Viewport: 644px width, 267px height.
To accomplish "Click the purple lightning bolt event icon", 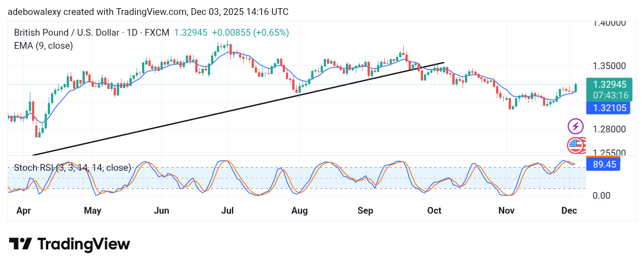I will [575, 126].
